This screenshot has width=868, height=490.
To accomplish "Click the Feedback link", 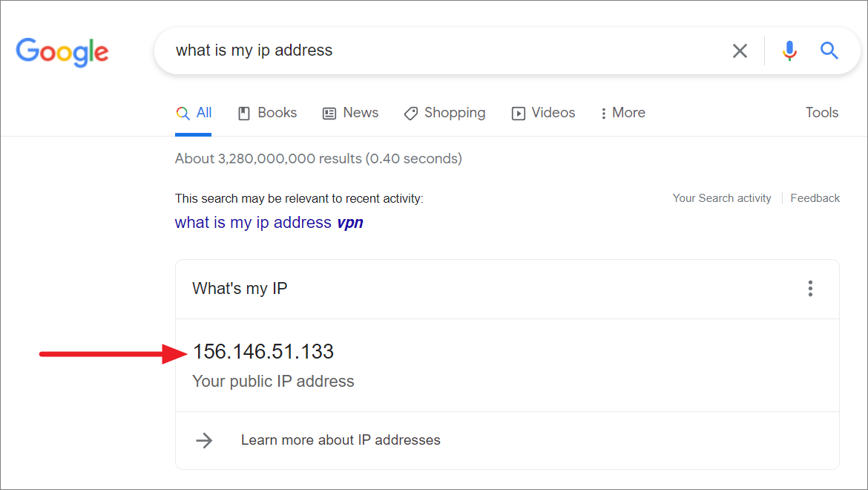I will click(815, 198).
